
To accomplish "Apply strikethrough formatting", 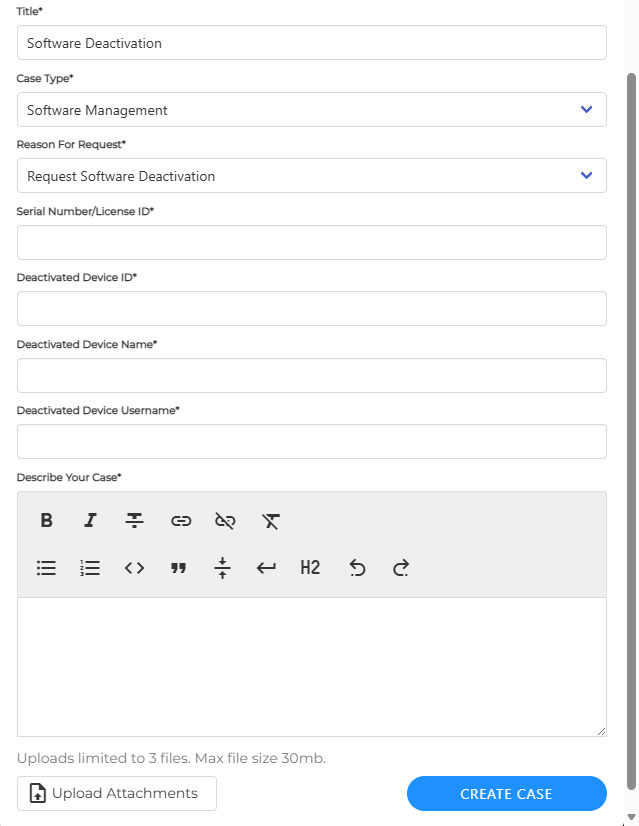I will point(134,520).
